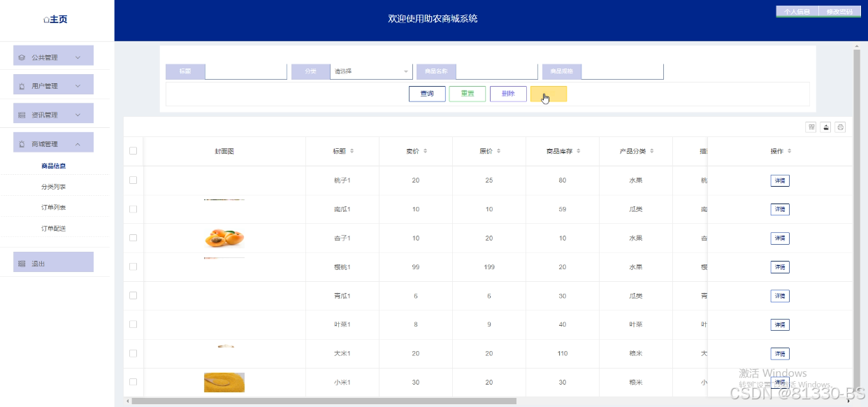Open the 订单列表 submenu item
Image resolution: width=868 pixels, height=407 pixels.
(x=53, y=208)
